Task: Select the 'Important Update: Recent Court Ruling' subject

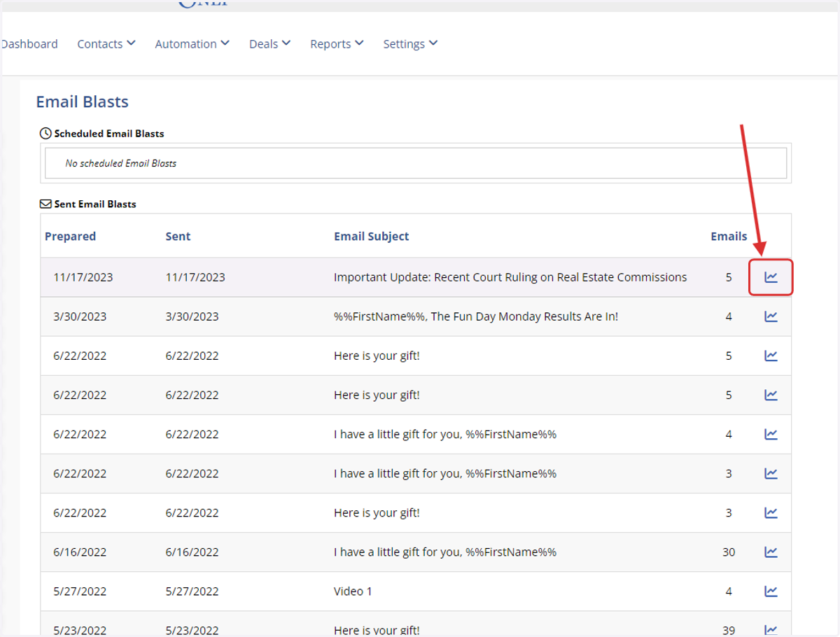Action: 510,277
